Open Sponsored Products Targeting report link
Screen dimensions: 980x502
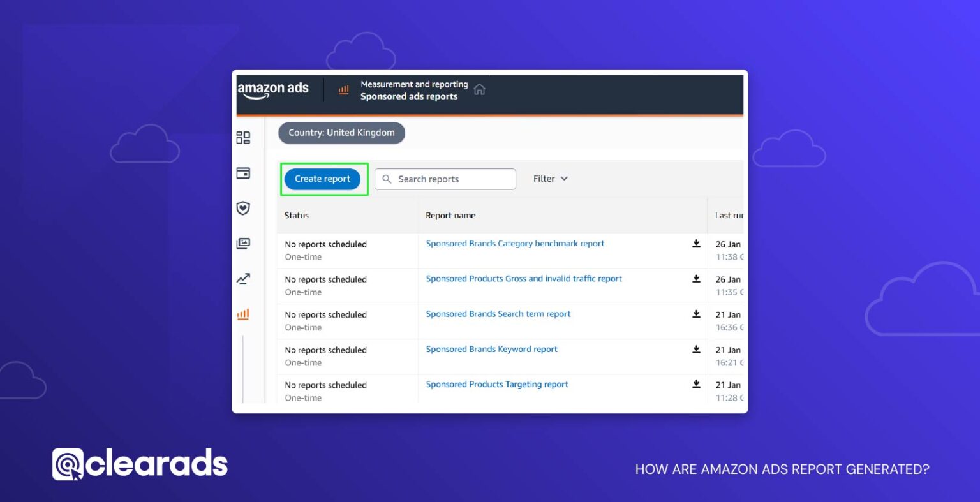(497, 384)
